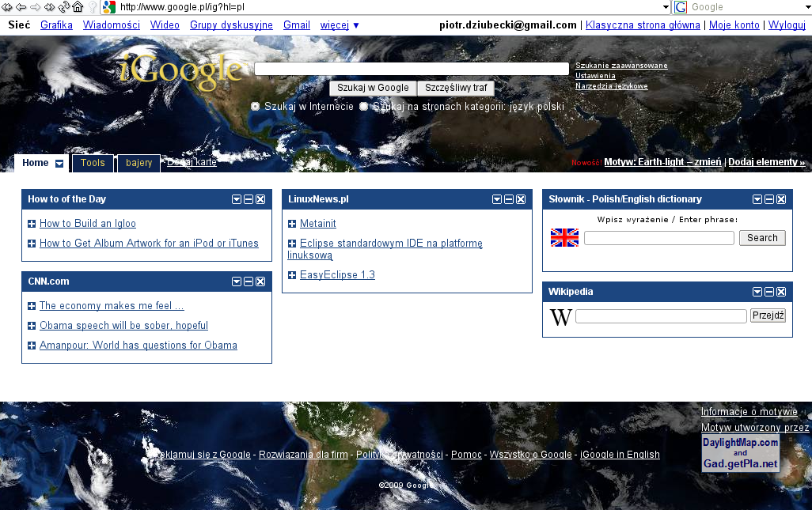Image resolution: width=812 pixels, height=510 pixels.
Task: Open the Home tab dropdown arrow
Action: click(x=59, y=164)
